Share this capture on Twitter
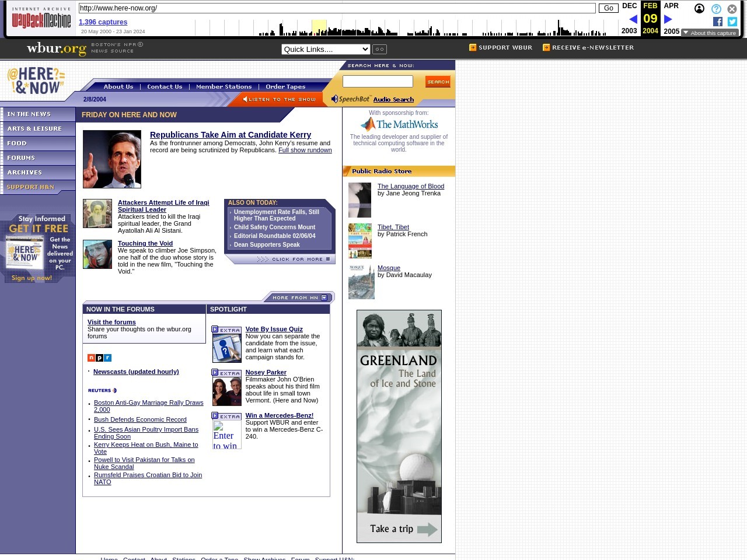This screenshot has height=560, width=747. pos(732,22)
